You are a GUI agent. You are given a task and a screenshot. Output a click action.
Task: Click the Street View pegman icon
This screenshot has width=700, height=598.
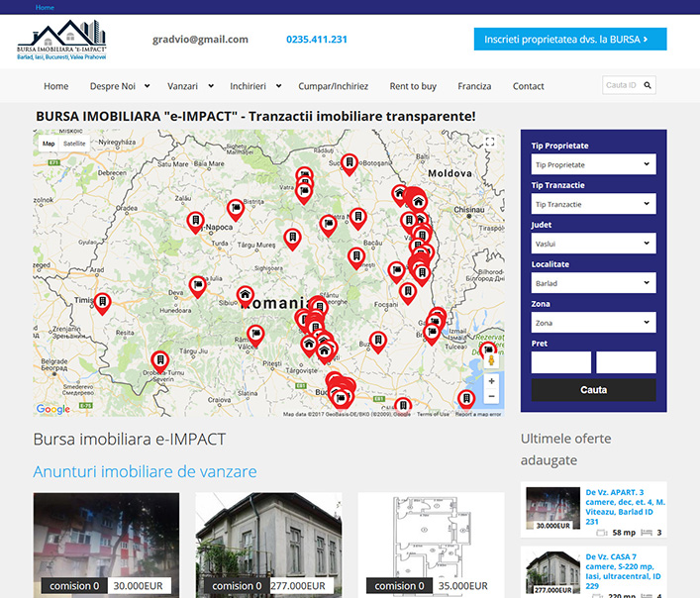click(x=491, y=360)
